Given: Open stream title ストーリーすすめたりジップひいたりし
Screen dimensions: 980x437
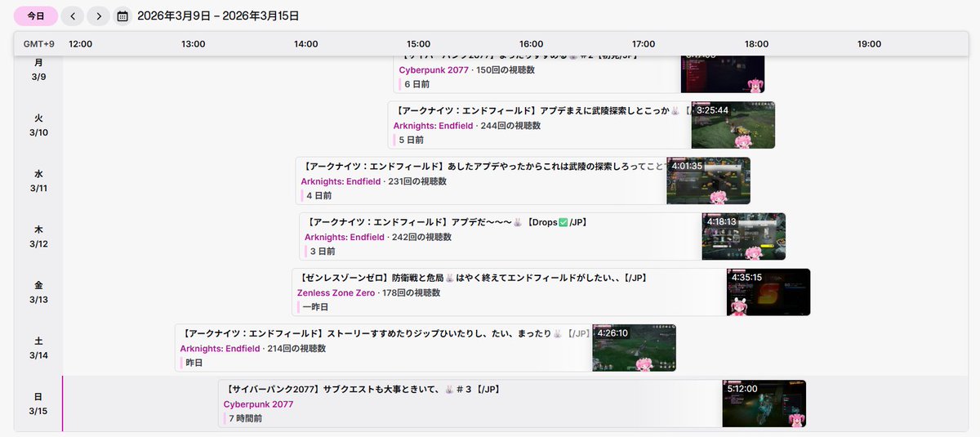Looking at the screenshot, I should [384, 333].
